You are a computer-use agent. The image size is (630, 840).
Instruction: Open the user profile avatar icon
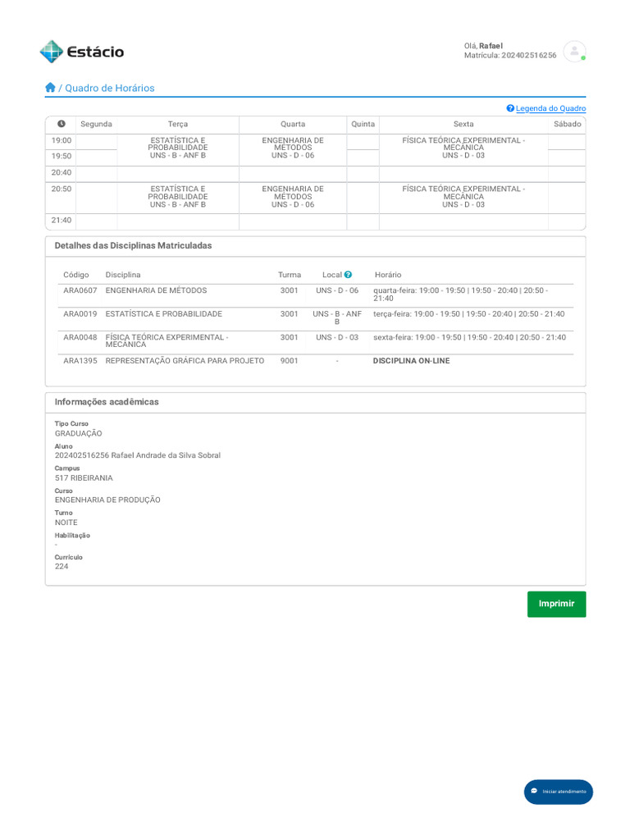coord(574,52)
